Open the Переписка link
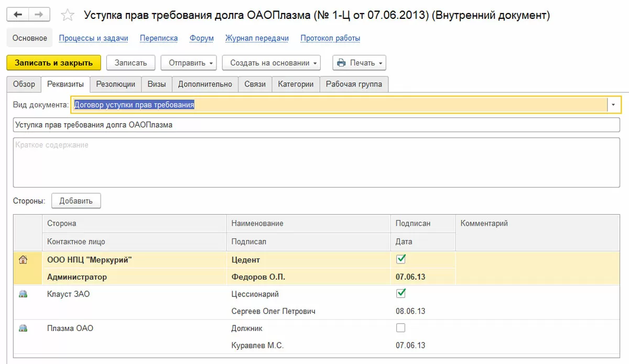This screenshot has width=629, height=364. [x=159, y=38]
